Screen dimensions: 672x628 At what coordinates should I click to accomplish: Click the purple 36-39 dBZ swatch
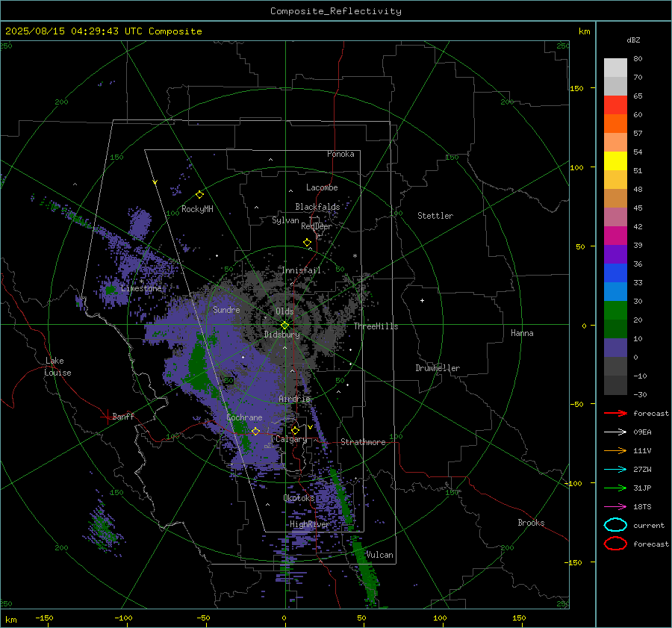pos(615,254)
